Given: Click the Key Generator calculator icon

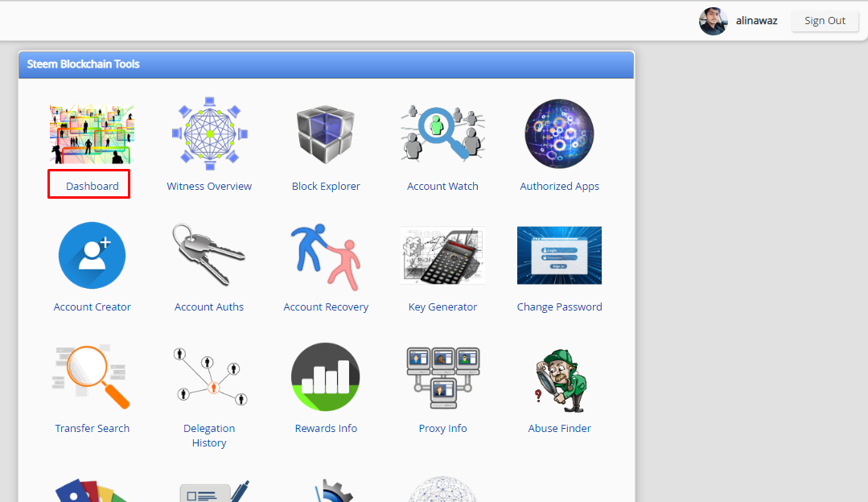Looking at the screenshot, I should point(443,255).
